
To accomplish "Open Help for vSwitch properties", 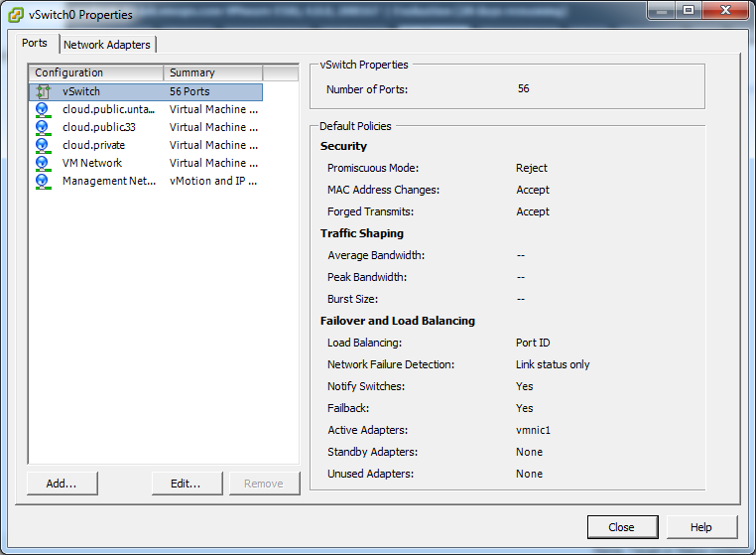I will coord(701,527).
